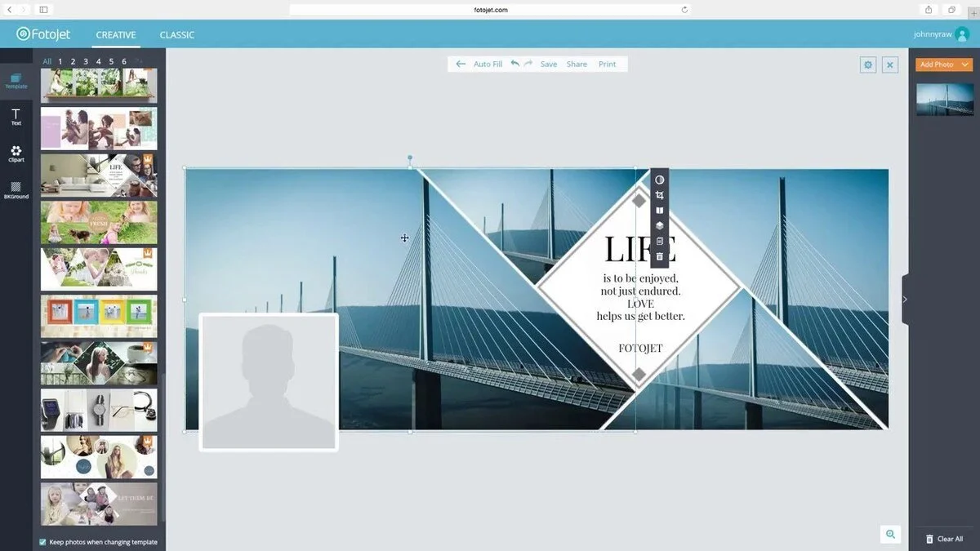Select the crop icon in floating toolbar
Viewport: 980px width, 551px height.
[660, 195]
